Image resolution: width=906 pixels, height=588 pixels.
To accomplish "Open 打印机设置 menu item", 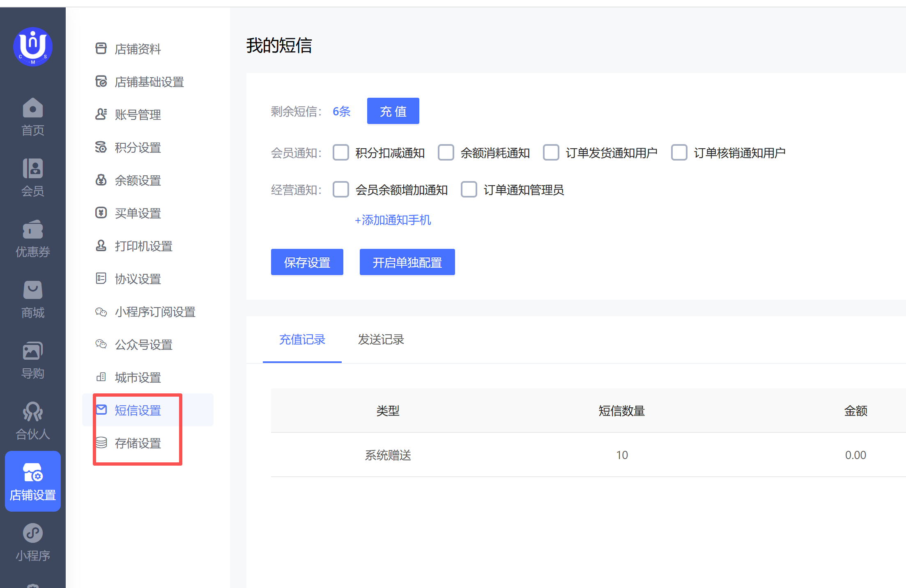I will (x=143, y=246).
